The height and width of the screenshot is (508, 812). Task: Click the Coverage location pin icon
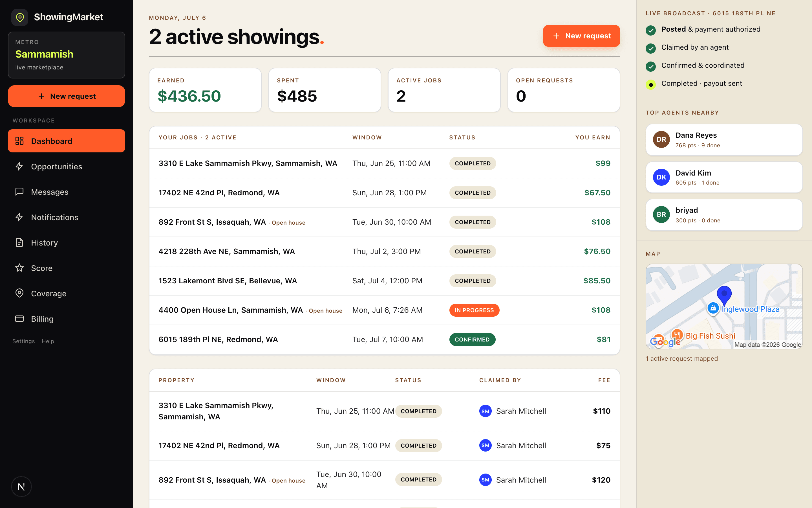pyautogui.click(x=19, y=293)
